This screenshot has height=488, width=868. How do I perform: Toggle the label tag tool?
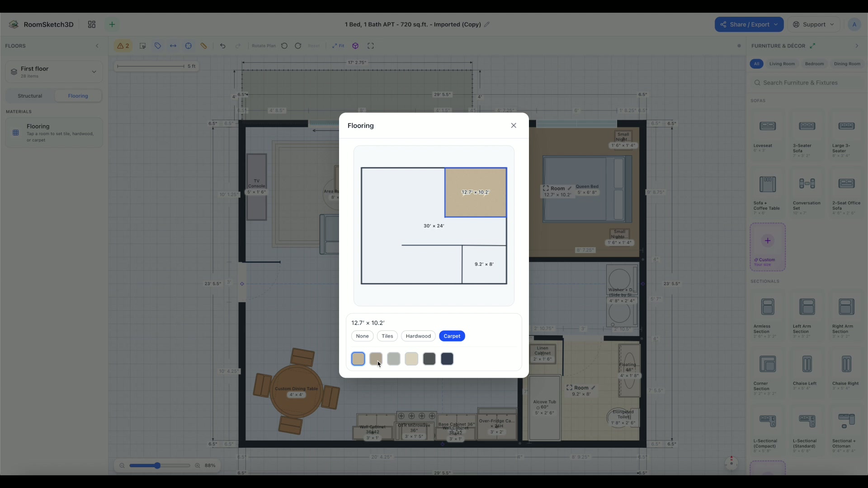click(x=158, y=46)
